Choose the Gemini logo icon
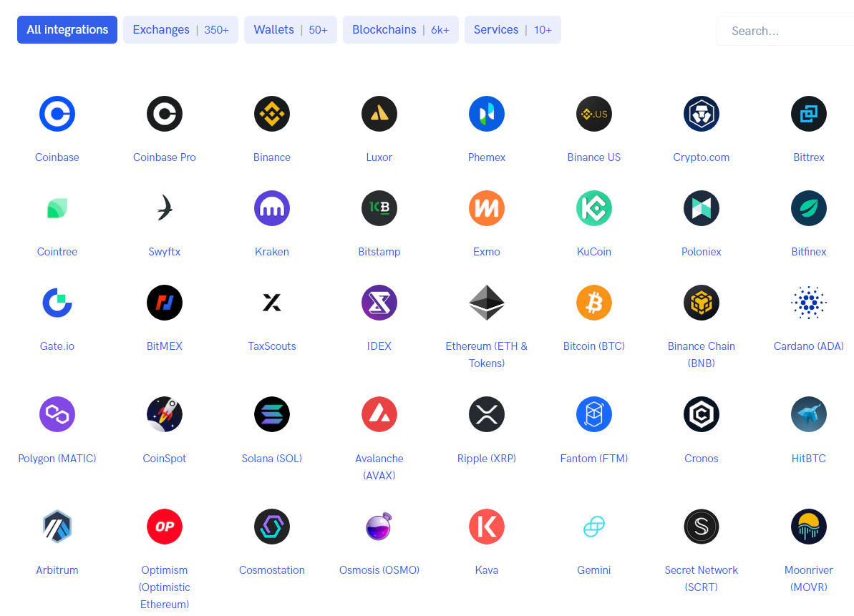This screenshot has height=616, width=854. pyautogui.click(x=593, y=527)
